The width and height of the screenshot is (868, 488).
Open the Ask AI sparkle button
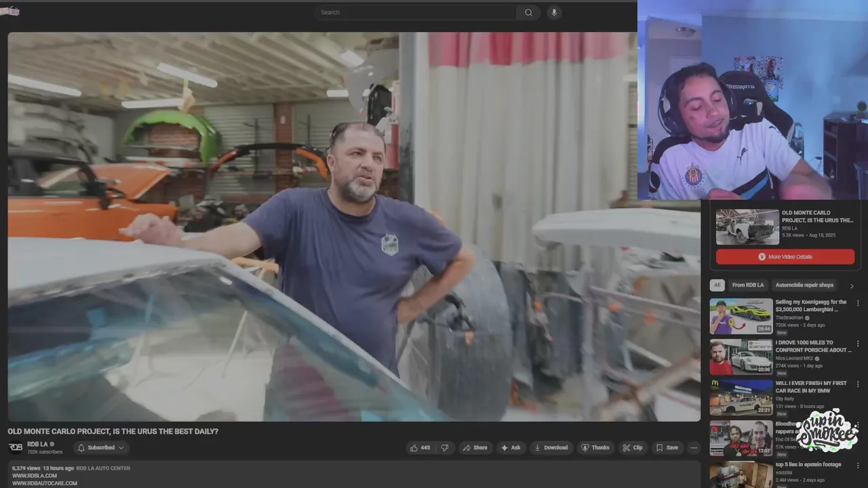tap(511, 448)
